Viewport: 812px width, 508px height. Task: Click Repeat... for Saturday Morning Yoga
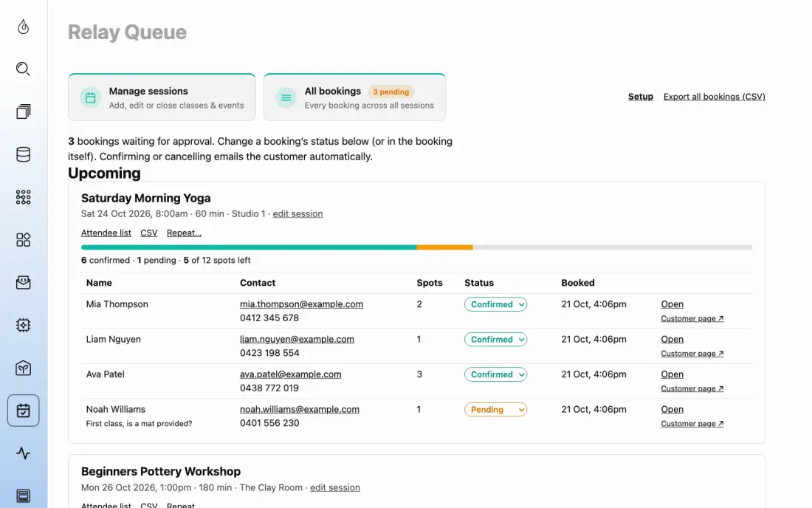pos(184,233)
